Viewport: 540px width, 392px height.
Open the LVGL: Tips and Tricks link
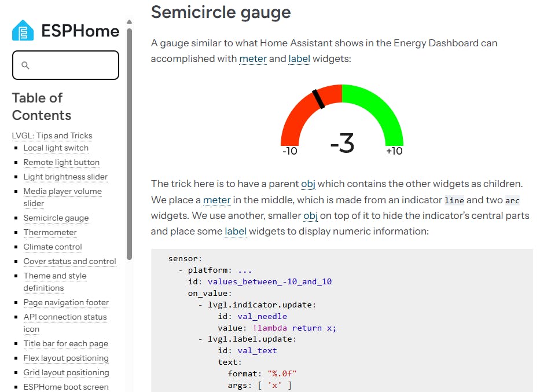point(52,135)
